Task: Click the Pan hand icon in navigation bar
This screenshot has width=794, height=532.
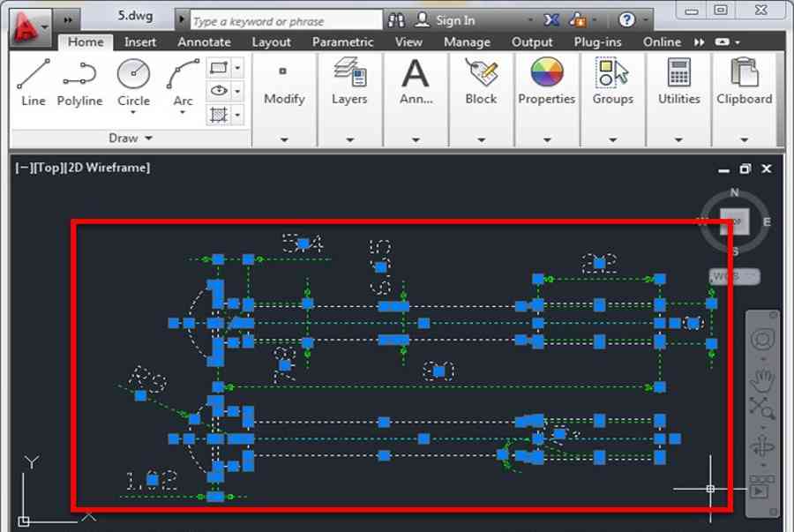Action: (x=761, y=380)
